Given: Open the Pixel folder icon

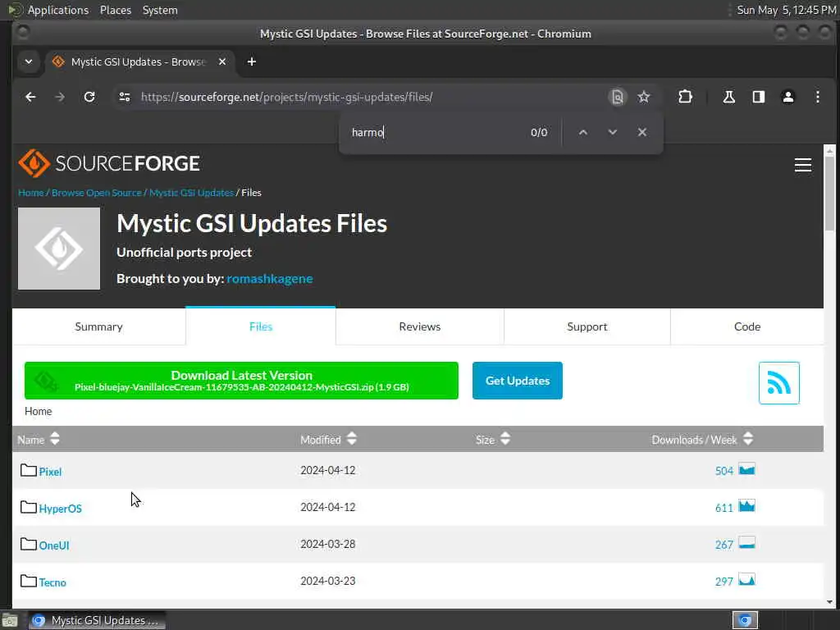Looking at the screenshot, I should (29, 470).
